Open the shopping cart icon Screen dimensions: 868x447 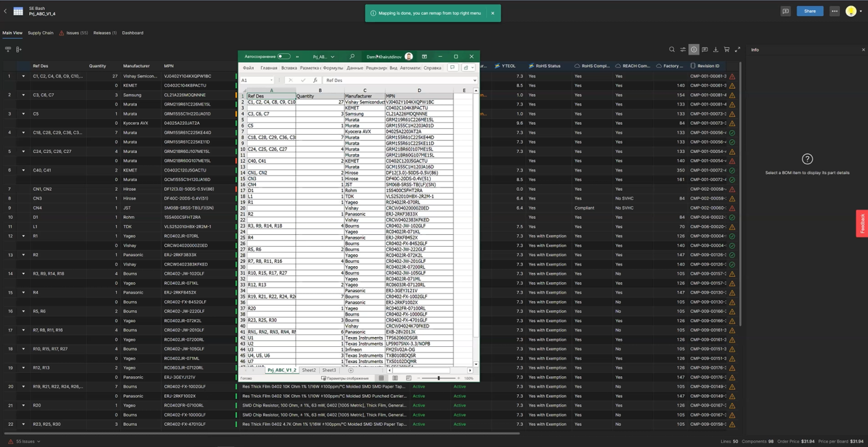pos(727,49)
